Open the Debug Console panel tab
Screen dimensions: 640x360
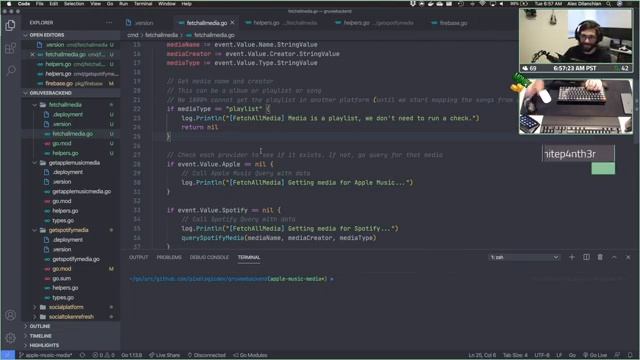click(209, 258)
